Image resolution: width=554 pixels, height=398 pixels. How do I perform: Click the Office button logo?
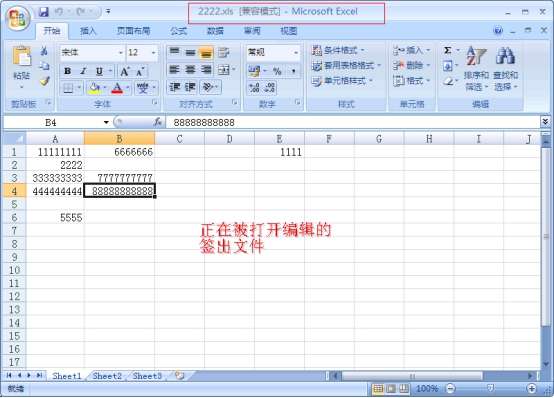click(17, 19)
